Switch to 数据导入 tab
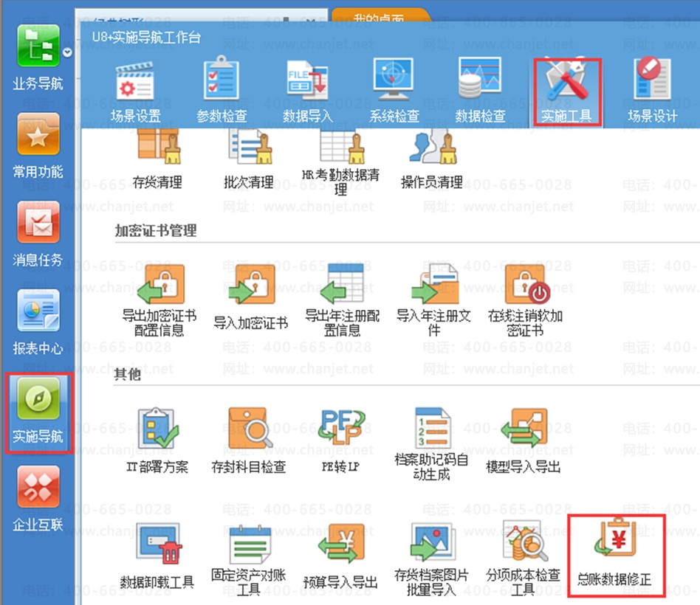 [x=308, y=91]
